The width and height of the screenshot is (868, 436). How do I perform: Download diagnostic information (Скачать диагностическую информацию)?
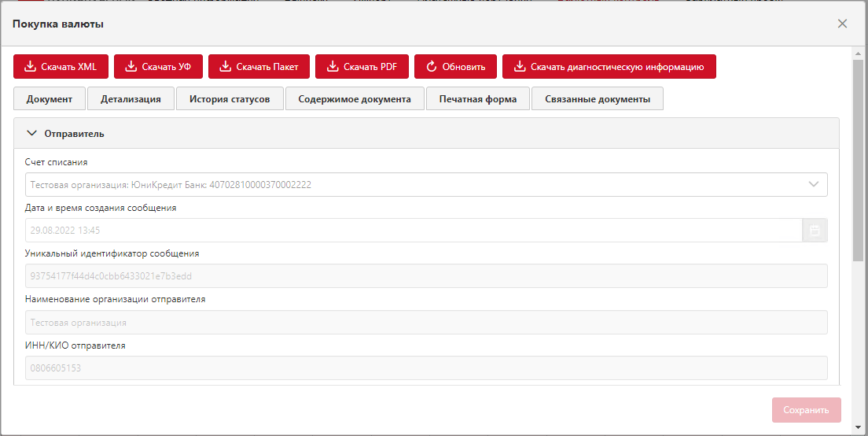(x=609, y=67)
